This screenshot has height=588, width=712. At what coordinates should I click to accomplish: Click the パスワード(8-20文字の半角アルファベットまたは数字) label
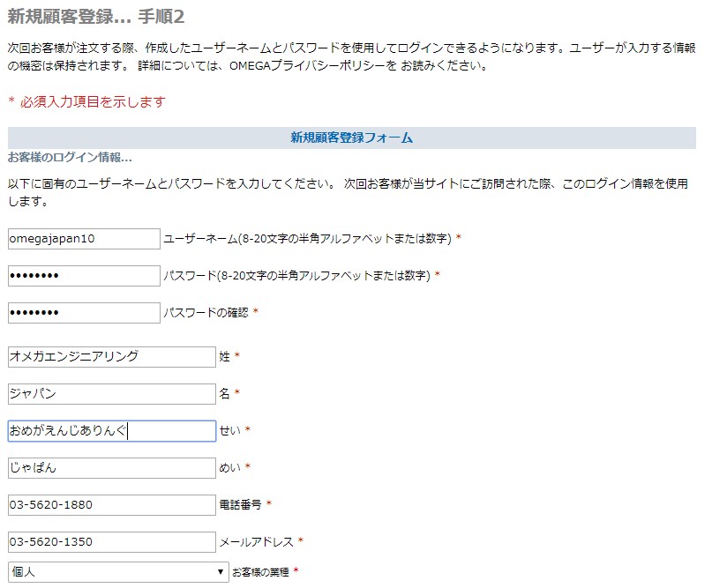[296, 275]
